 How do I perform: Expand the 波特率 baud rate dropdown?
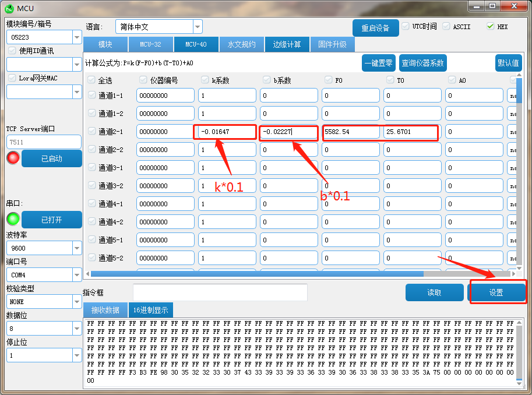pyautogui.click(x=77, y=248)
